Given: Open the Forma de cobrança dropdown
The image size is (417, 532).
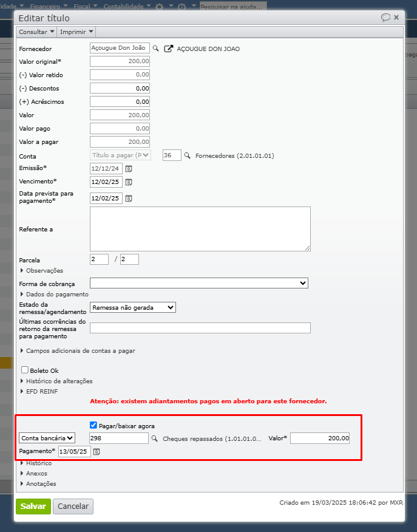Looking at the screenshot, I should [199, 283].
